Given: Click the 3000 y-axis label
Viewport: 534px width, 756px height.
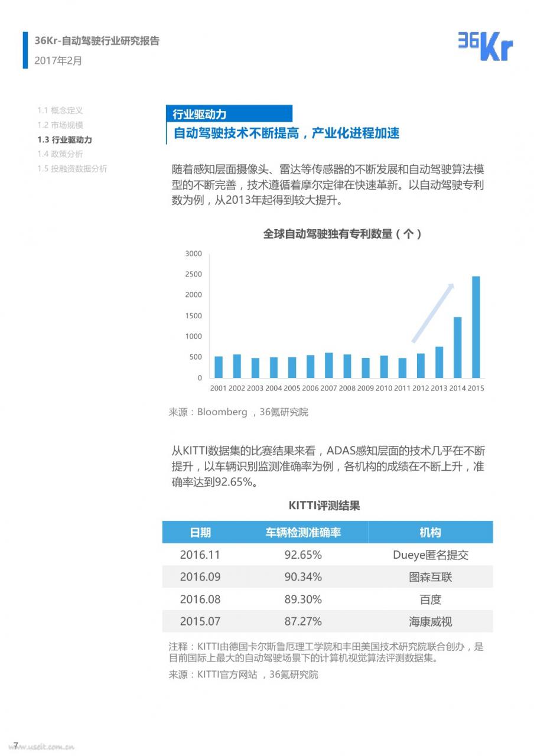Looking at the screenshot, I should pos(194,253).
